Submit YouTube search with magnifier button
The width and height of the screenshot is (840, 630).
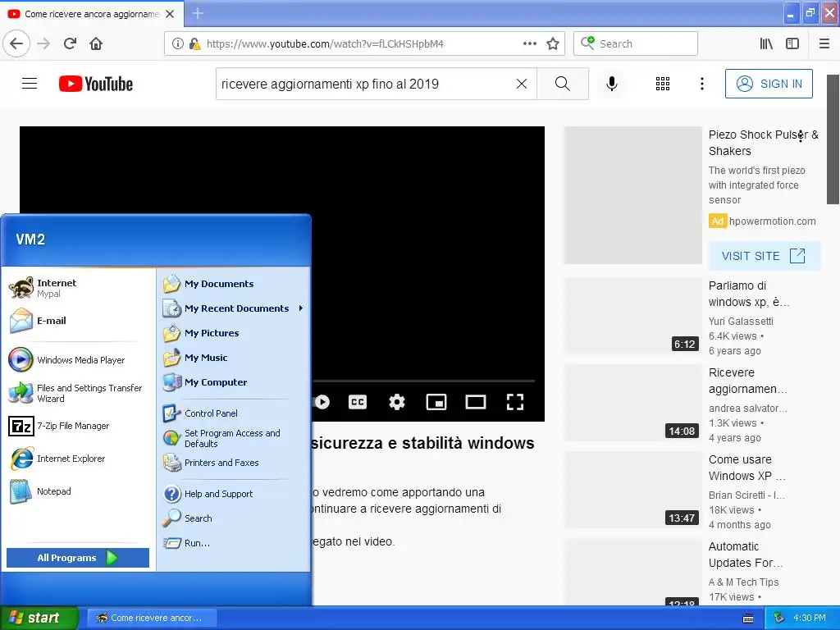coord(563,84)
